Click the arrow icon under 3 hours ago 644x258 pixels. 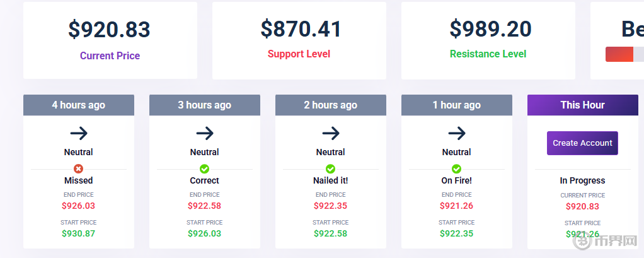(x=205, y=133)
